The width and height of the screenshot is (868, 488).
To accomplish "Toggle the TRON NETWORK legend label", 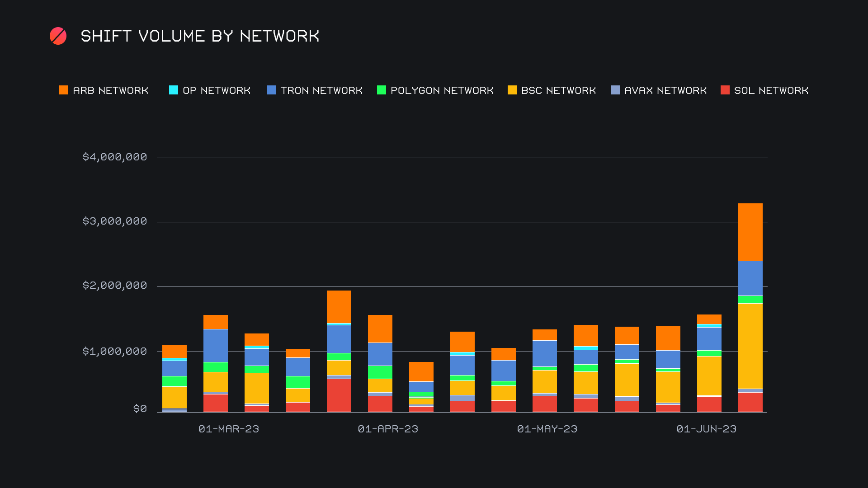I will (321, 91).
